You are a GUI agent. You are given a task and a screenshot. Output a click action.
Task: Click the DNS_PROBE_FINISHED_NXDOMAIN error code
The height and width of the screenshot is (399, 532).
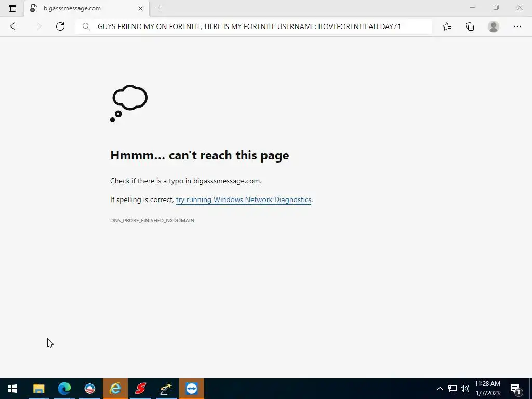tap(152, 220)
